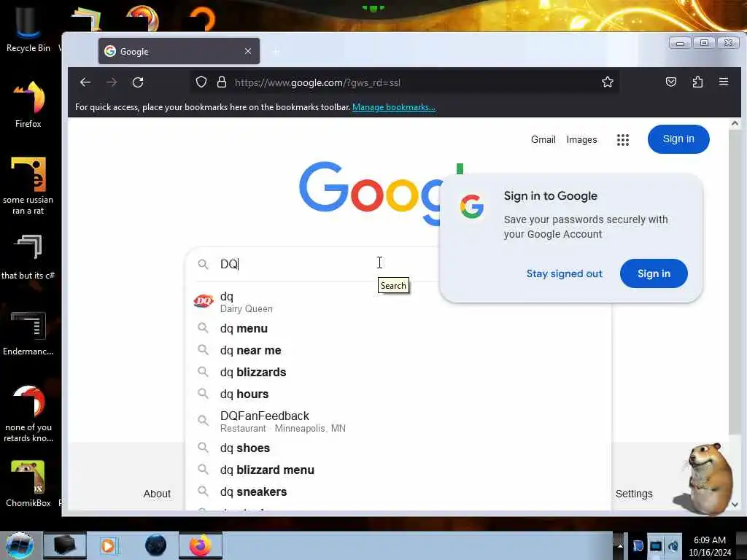Image resolution: width=747 pixels, height=560 pixels.
Task: Open the 'some russian ran a rat' icon
Action: pyautogui.click(x=28, y=186)
